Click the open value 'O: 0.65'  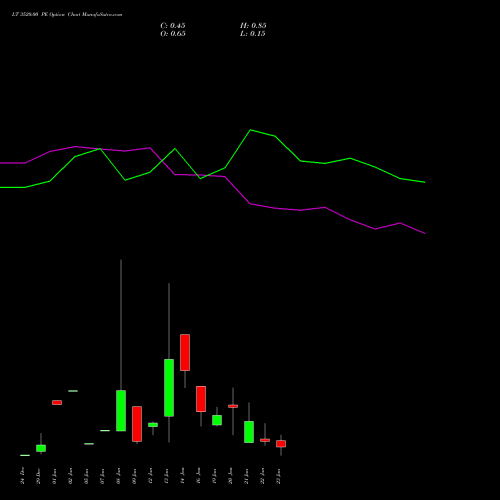173,34
